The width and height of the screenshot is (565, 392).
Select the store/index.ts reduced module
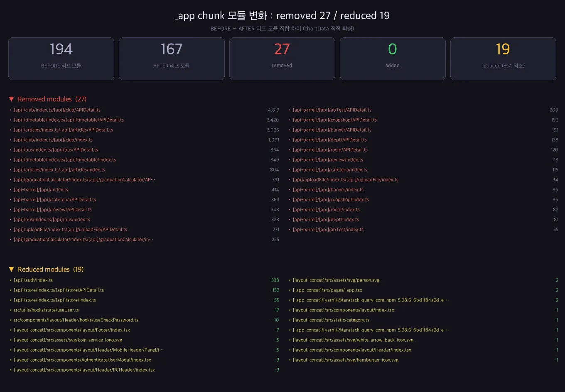(144, 300)
